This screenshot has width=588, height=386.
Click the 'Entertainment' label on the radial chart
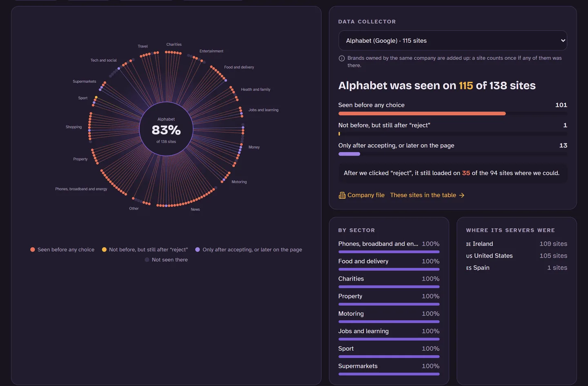point(212,51)
